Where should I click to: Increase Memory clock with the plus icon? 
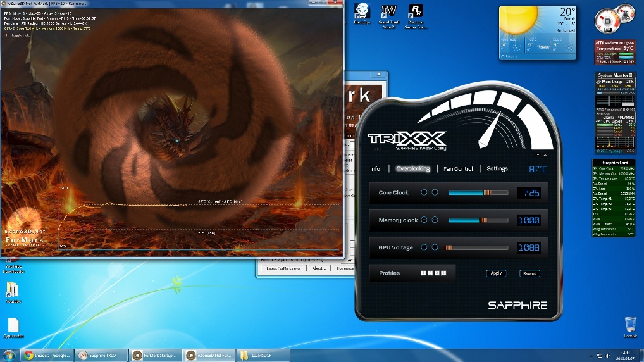[435, 220]
